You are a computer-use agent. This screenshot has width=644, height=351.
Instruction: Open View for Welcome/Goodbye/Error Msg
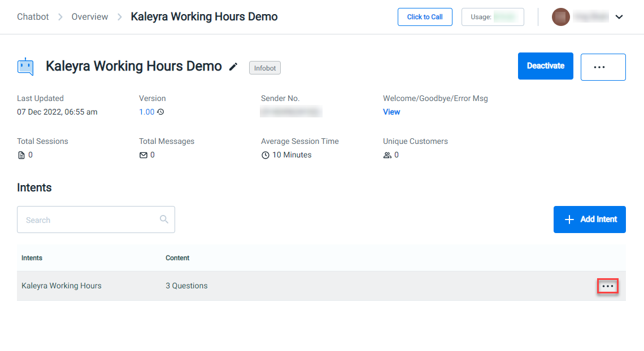(391, 112)
